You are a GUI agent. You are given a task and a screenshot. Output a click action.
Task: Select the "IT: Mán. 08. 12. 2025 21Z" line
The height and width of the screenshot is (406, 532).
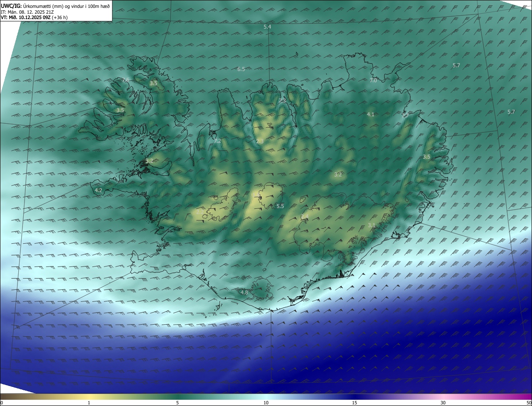[27, 12]
